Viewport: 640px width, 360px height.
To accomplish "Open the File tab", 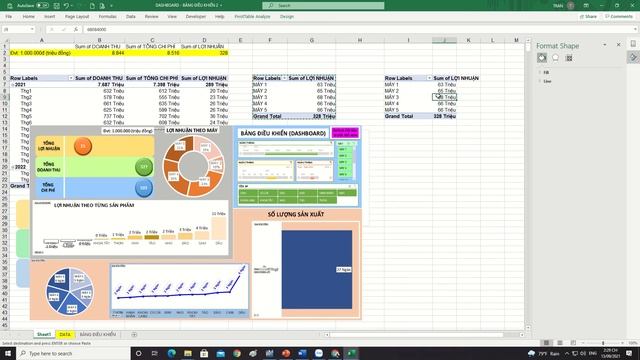I will click(x=9, y=17).
